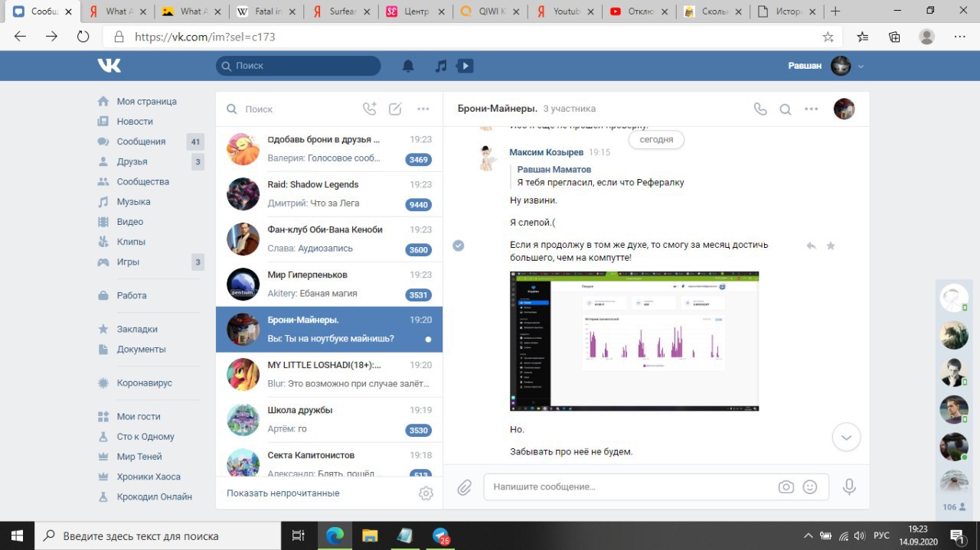Open Работа in the sidebar
Screen dimensions: 980x550
tap(131, 295)
